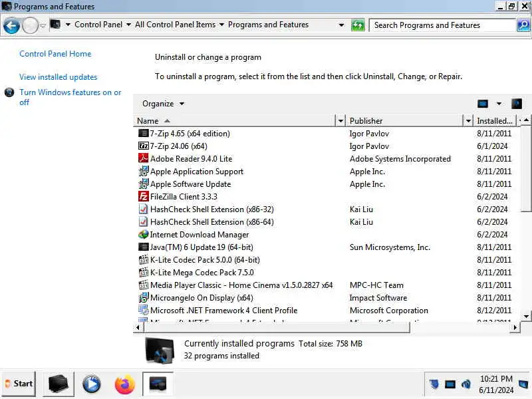Click the horizontal scrollbar thumb
The height and width of the screenshot is (399, 532).
[277, 327]
